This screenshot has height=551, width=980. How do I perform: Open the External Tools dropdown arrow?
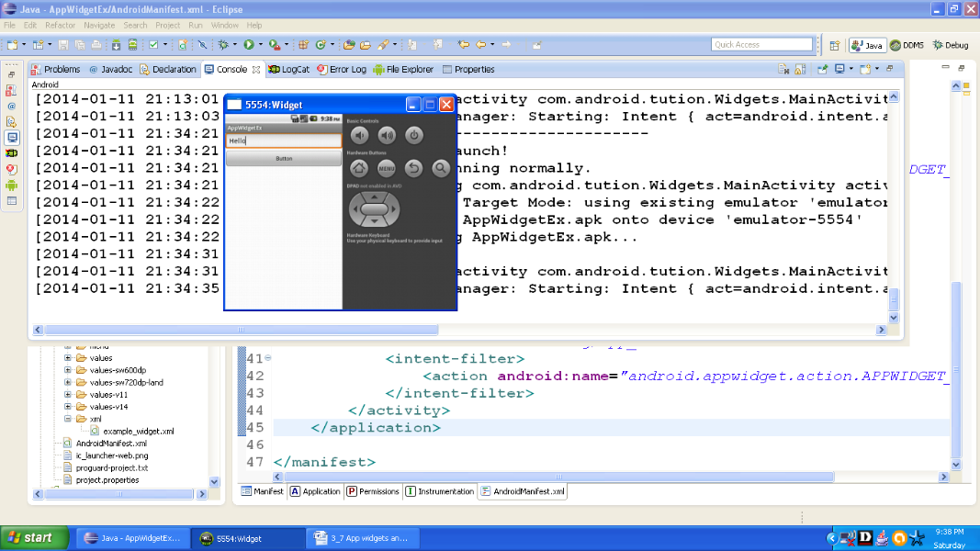click(287, 45)
